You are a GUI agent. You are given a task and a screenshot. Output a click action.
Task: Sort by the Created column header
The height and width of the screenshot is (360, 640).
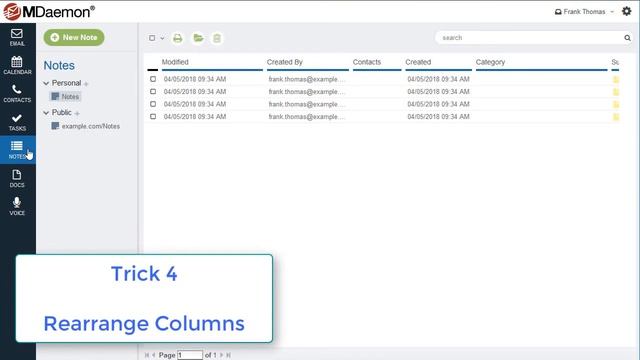[x=418, y=62]
